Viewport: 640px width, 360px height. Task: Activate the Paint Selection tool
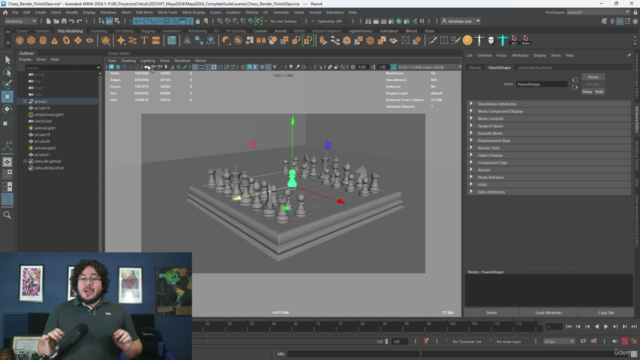pyautogui.click(x=7, y=84)
